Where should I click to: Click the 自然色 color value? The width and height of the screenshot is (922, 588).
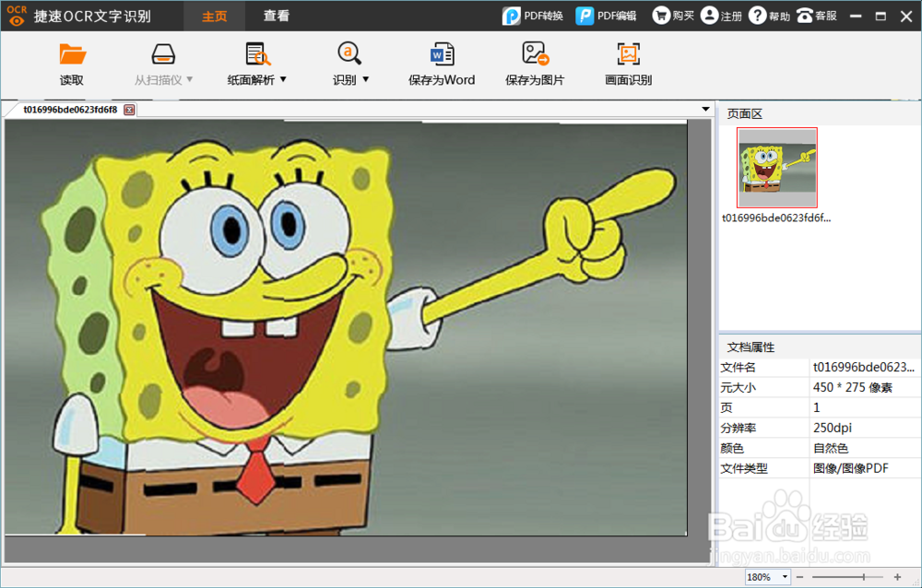[831, 448]
